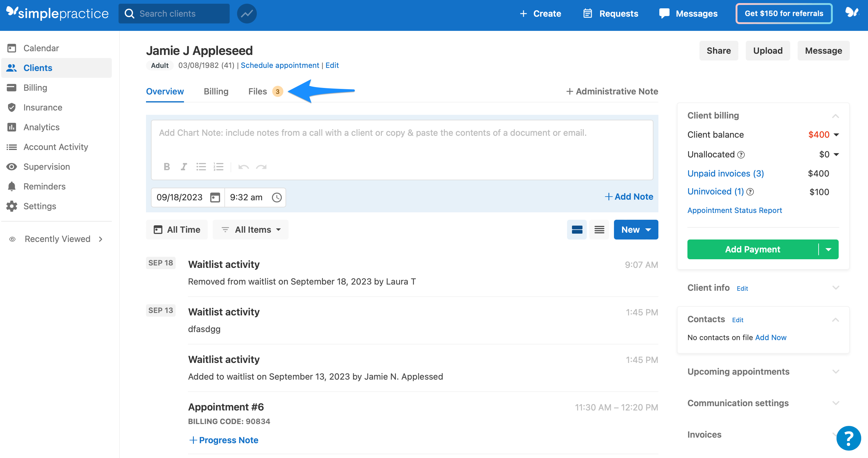This screenshot has width=868, height=458.
Task: Open Analytics from the sidebar
Action: pos(41,127)
